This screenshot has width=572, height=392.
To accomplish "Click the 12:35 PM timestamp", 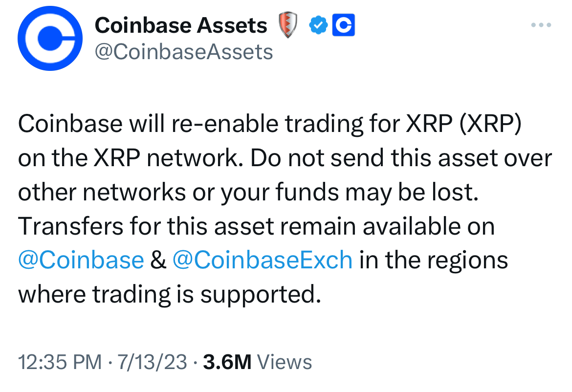I will [x=60, y=362].
